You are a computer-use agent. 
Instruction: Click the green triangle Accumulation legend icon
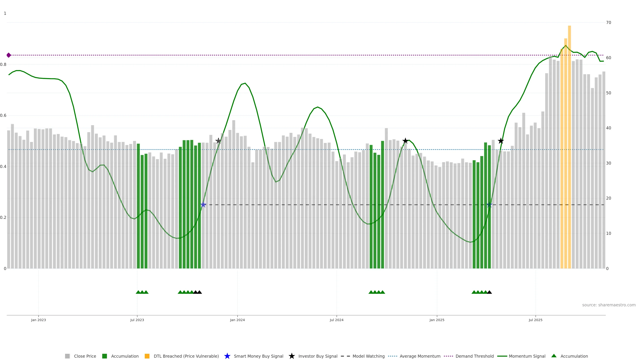(554, 356)
